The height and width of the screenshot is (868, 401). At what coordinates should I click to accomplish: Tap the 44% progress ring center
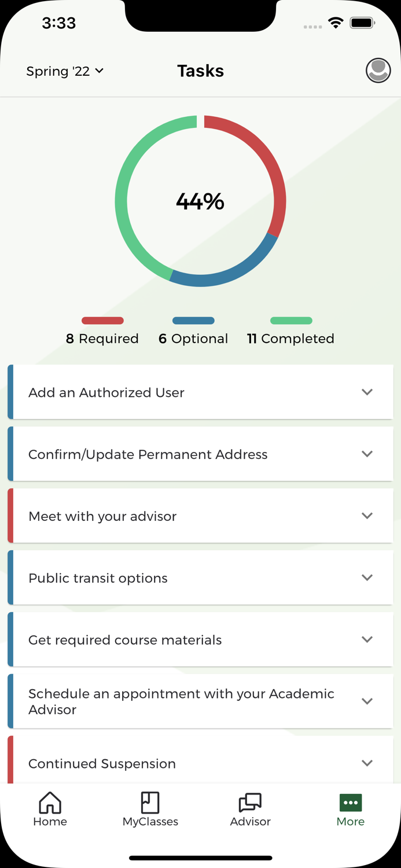(200, 201)
